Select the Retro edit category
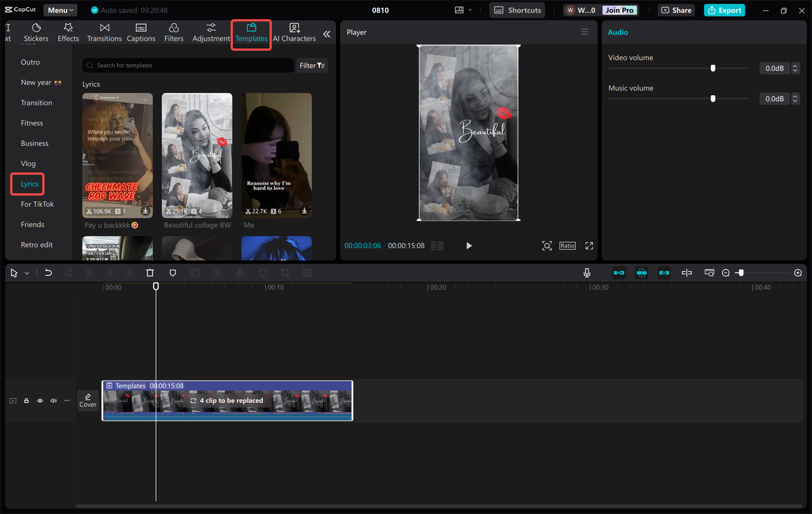This screenshot has width=812, height=514. 37,245
